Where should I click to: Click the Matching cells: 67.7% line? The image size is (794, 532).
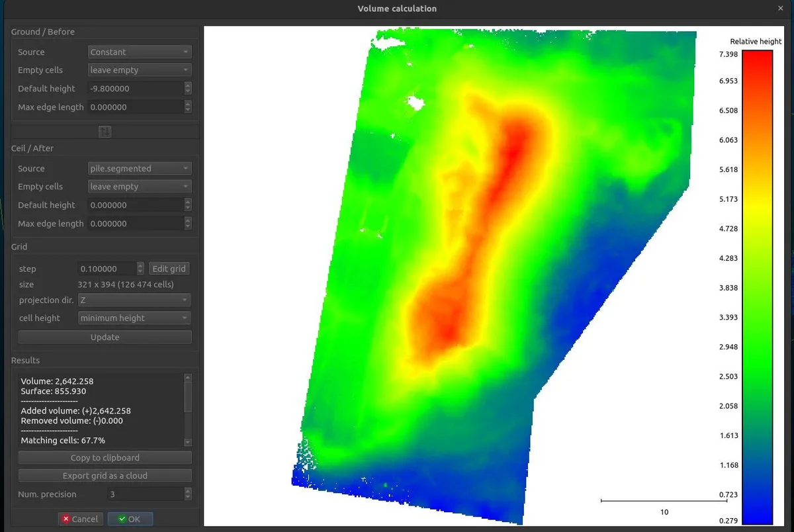tap(63, 440)
